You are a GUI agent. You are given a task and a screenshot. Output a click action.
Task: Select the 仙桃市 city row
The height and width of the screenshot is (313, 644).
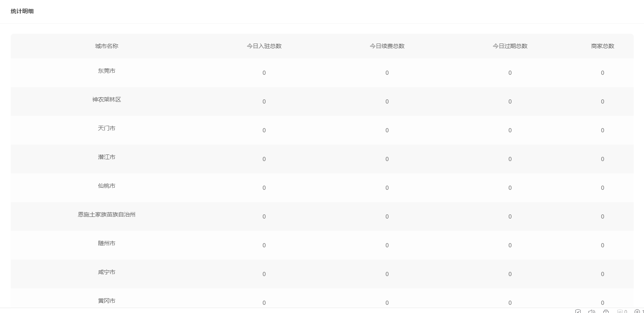pyautogui.click(x=322, y=187)
